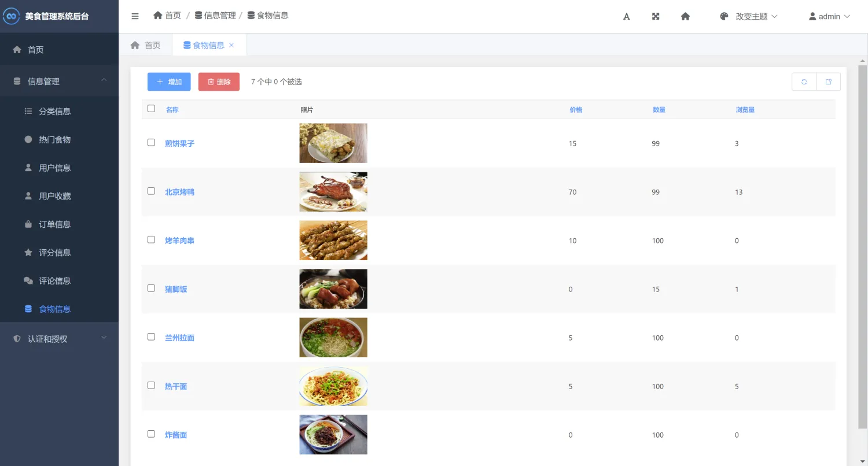This screenshot has height=466, width=868.
Task: Select the 食物信息 tab
Action: point(209,45)
